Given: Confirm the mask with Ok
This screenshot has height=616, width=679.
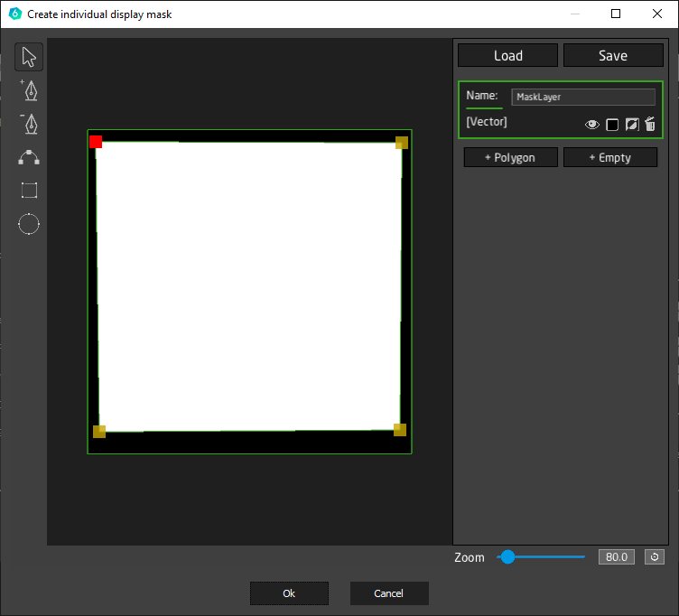Looking at the screenshot, I should pyautogui.click(x=289, y=593).
